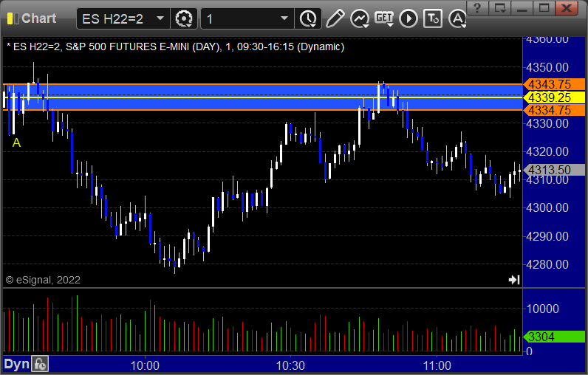
Task: Maximize the Chart window
Action: pyautogui.click(x=544, y=8)
